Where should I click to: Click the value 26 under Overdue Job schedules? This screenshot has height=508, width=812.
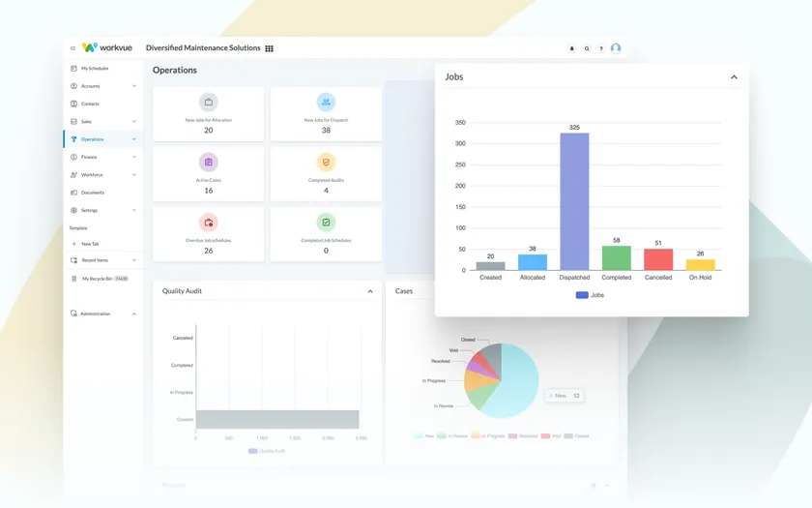pyautogui.click(x=208, y=251)
